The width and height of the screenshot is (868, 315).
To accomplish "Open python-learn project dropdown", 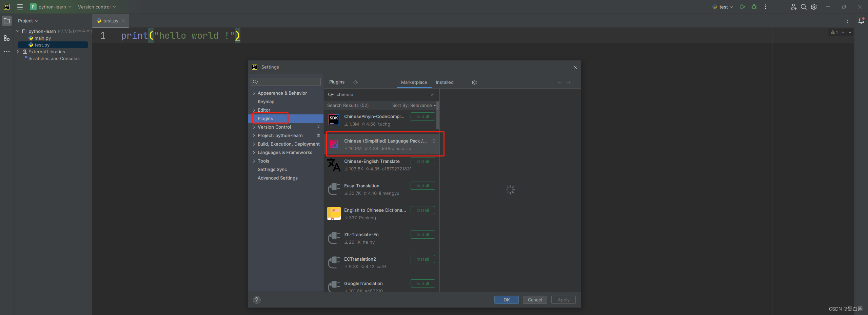I will click(51, 7).
